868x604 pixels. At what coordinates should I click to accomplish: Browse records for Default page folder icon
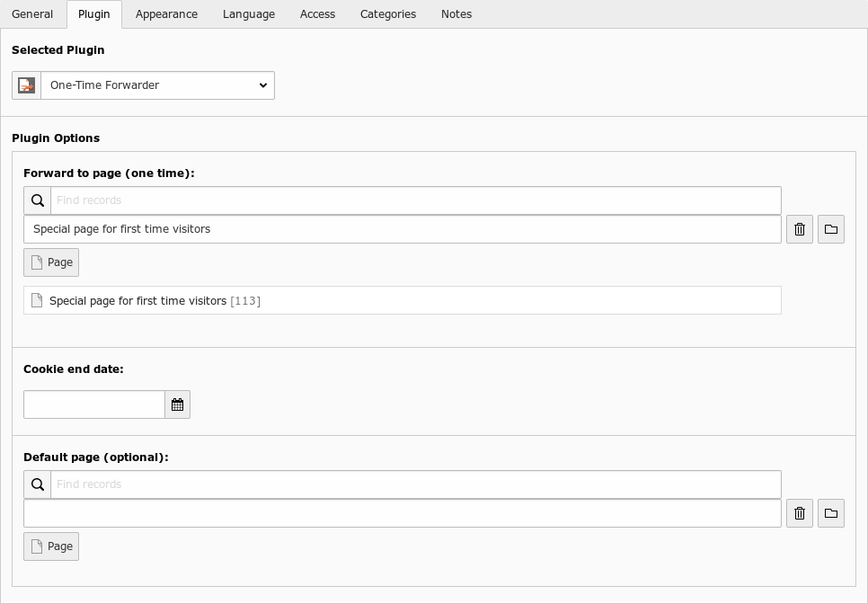[831, 513]
